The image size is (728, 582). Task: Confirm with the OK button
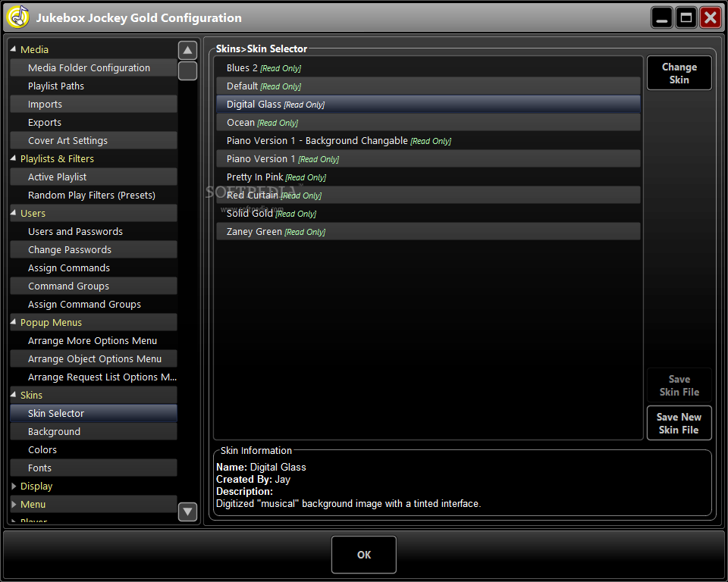point(364,555)
